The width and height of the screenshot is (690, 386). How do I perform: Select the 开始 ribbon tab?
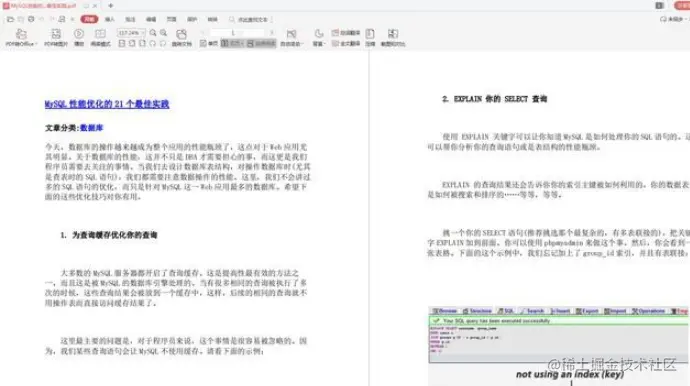pyautogui.click(x=89, y=19)
